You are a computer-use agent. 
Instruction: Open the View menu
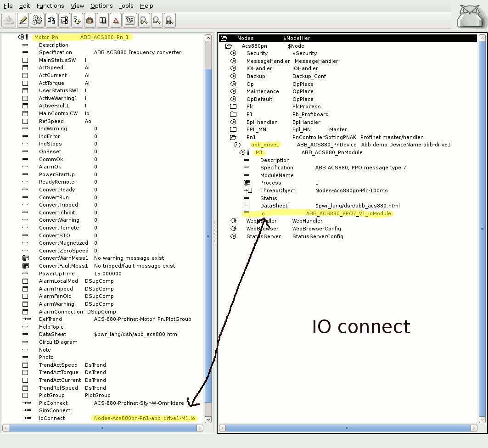pyautogui.click(x=77, y=6)
